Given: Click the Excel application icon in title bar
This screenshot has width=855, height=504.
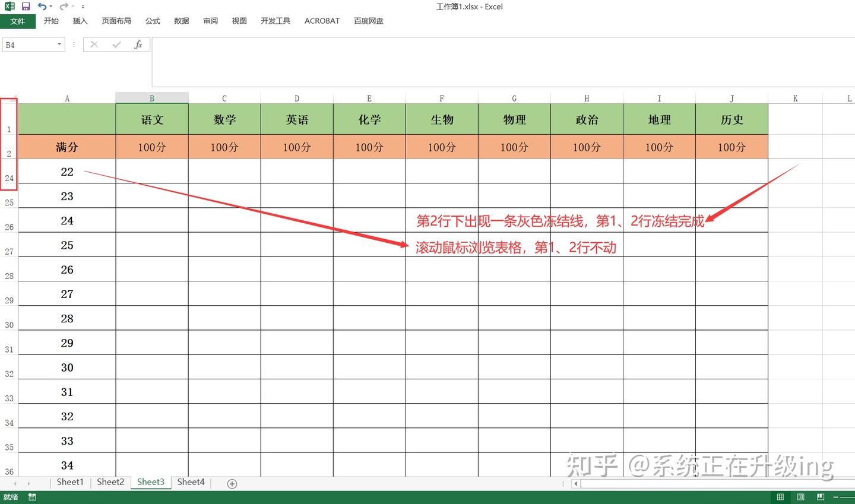Looking at the screenshot, I should tap(9, 7).
